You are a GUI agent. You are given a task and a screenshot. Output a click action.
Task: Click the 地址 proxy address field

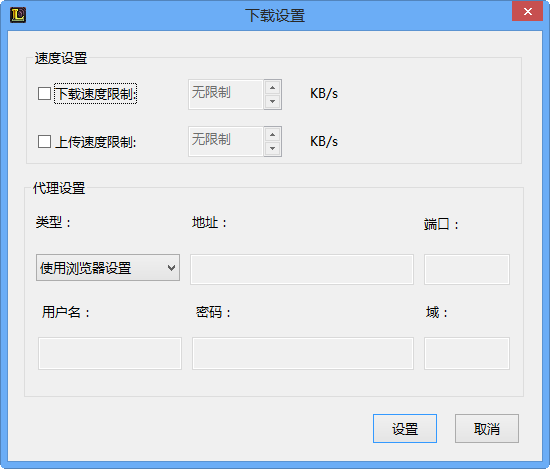[302, 269]
